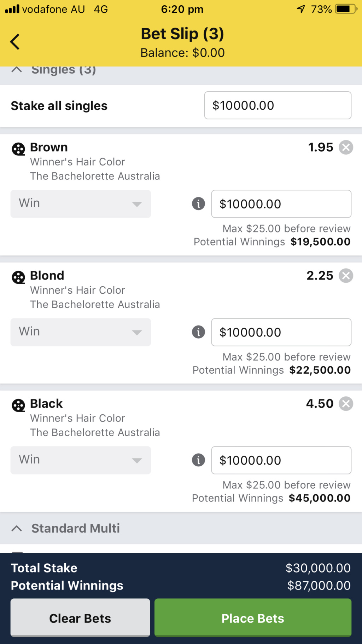Click the Clear Bets button
Screen dimensions: 362x644
click(x=80, y=618)
